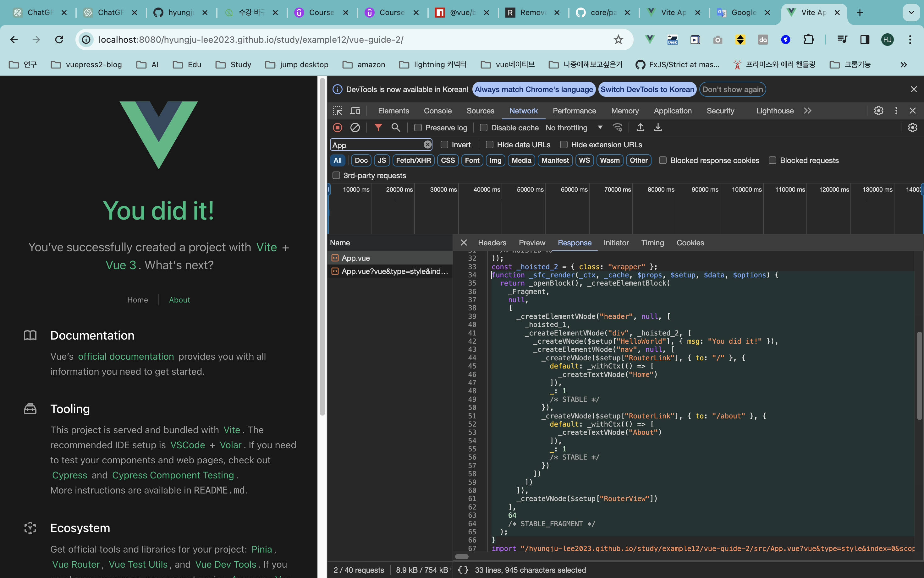924x578 pixels.
Task: Switch to the Elements panel
Action: click(393, 111)
